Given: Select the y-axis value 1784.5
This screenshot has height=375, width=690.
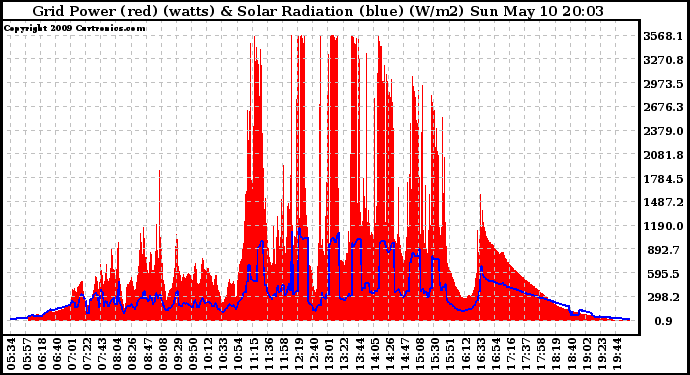Looking at the screenshot, I should click(663, 179).
